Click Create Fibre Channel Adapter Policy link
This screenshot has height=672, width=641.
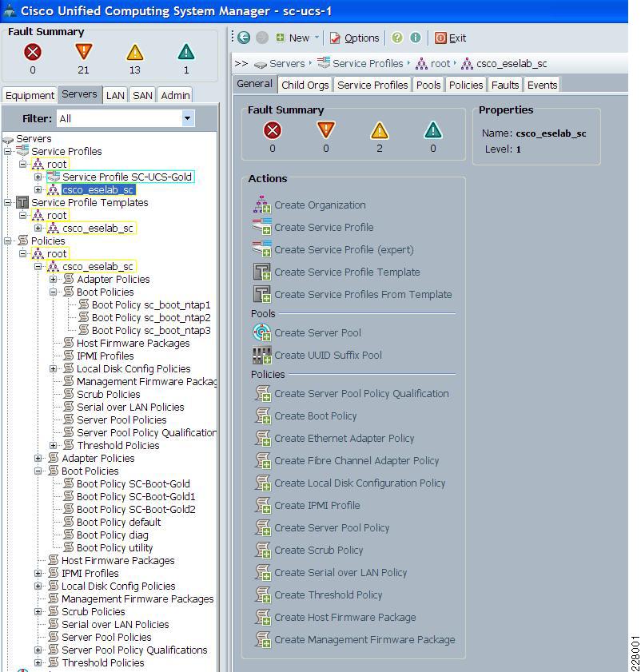coord(356,461)
